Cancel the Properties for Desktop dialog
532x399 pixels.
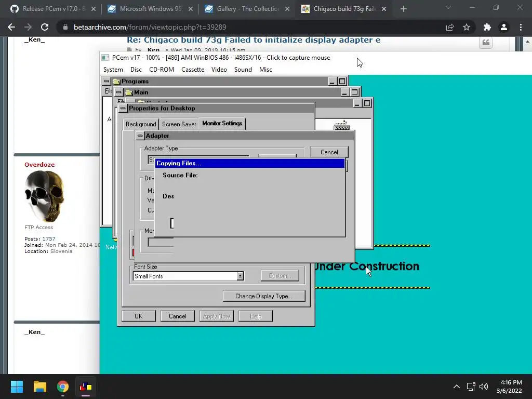coord(178,316)
